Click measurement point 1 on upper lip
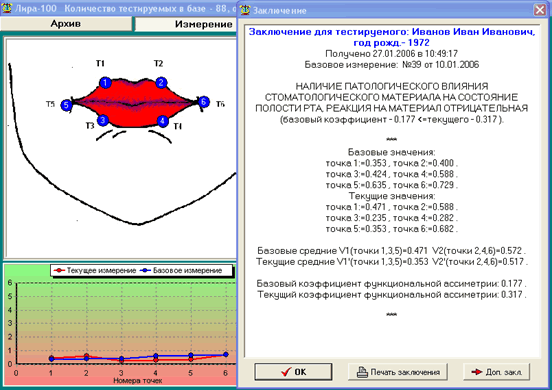Image resolution: width=552 pixels, height=390 pixels. point(105,83)
